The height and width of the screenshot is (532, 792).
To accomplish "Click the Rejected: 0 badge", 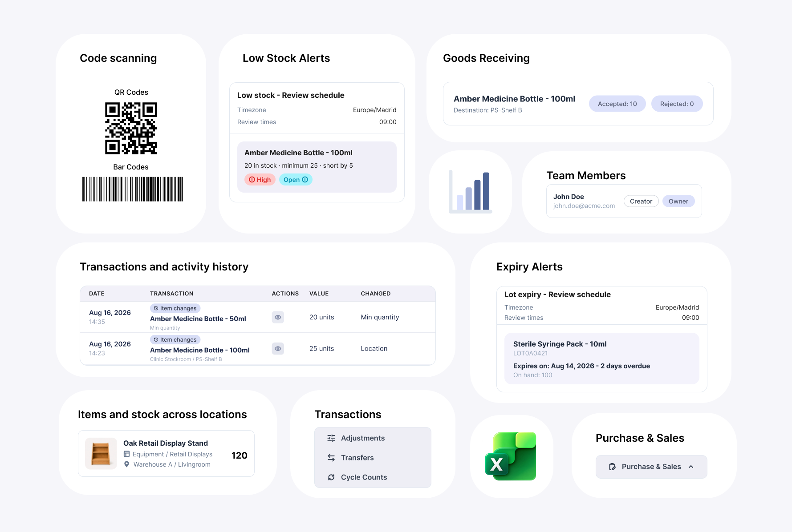I will click(x=677, y=104).
